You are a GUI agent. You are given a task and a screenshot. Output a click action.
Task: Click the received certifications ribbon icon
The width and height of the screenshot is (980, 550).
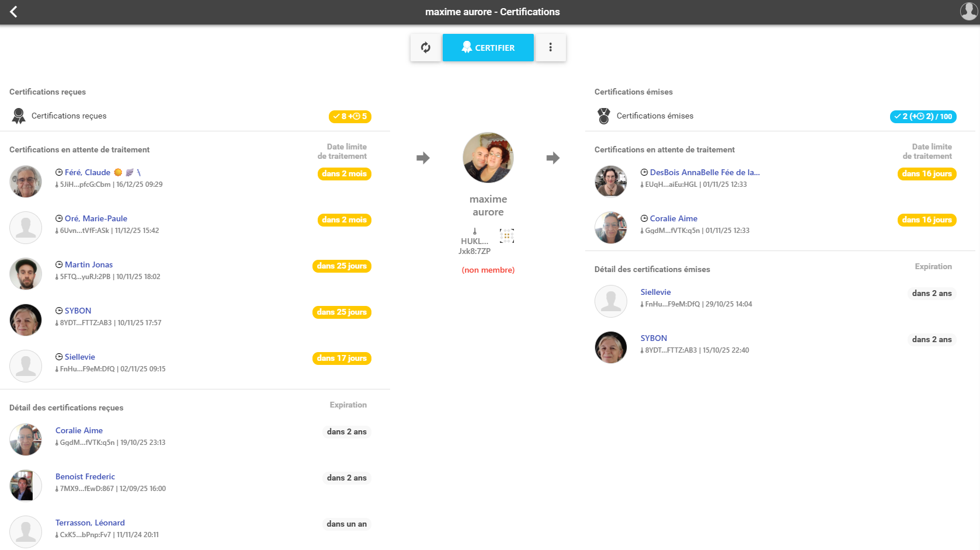coord(19,116)
